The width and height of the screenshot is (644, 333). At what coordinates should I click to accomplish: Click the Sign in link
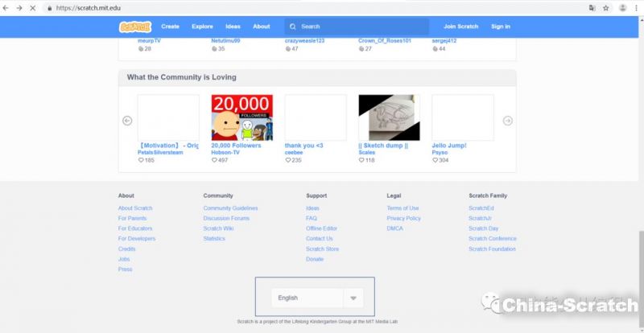pyautogui.click(x=501, y=27)
